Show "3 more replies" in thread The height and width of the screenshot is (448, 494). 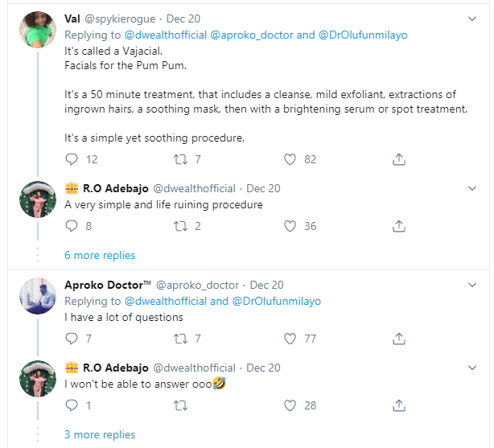tap(100, 434)
